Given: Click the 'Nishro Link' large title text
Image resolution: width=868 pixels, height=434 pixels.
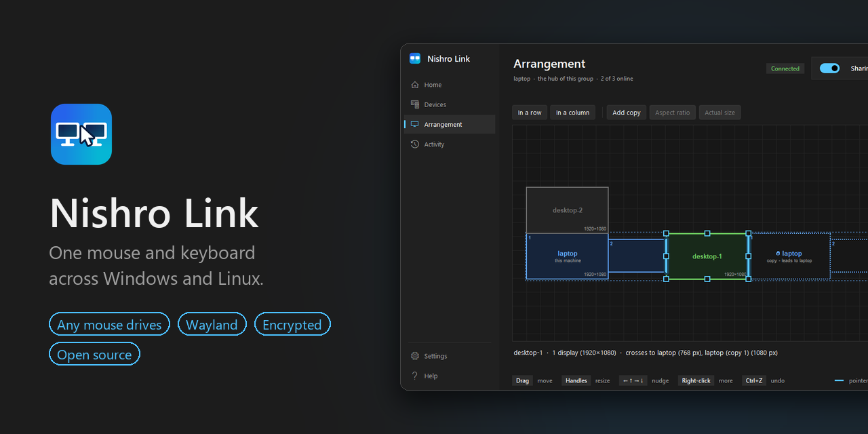Looking at the screenshot, I should 154,212.
